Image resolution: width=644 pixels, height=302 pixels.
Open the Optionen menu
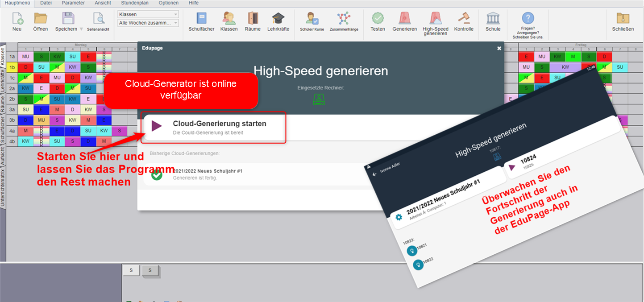pyautogui.click(x=168, y=3)
